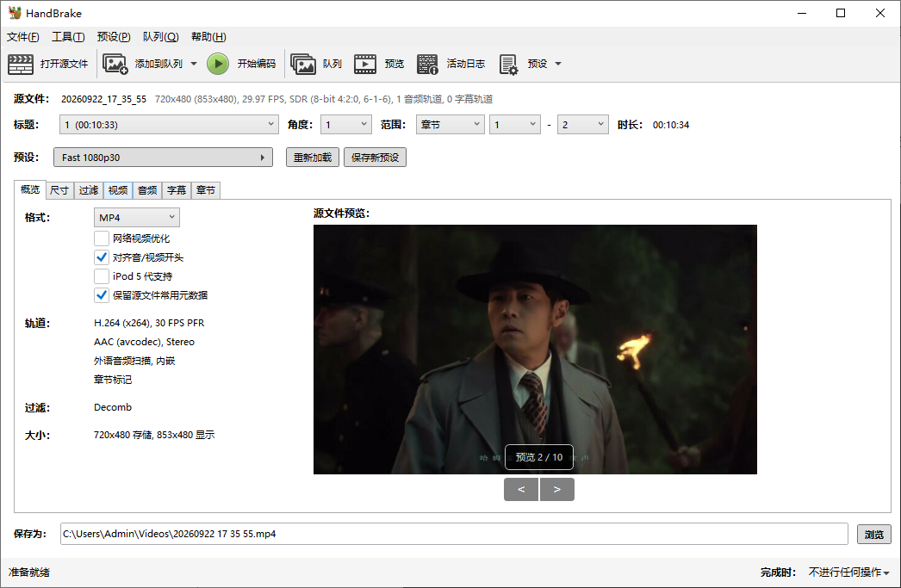
Task: Open the Tools (工具) menu
Action: pyautogui.click(x=68, y=37)
